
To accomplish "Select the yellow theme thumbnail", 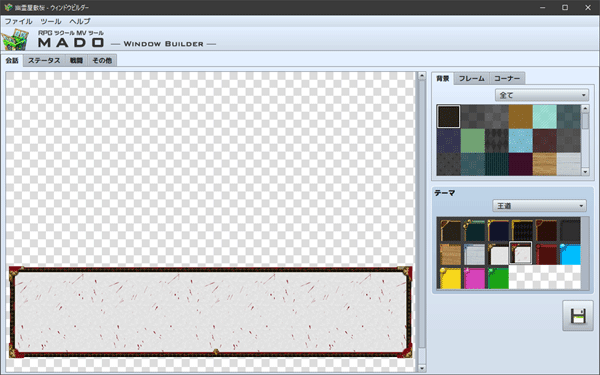I will coord(450,278).
